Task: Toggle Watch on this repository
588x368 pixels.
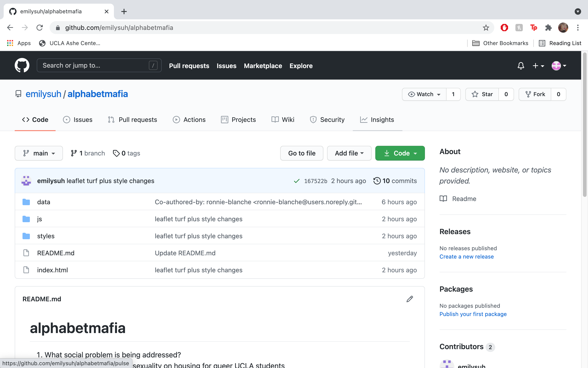Action: click(x=424, y=94)
